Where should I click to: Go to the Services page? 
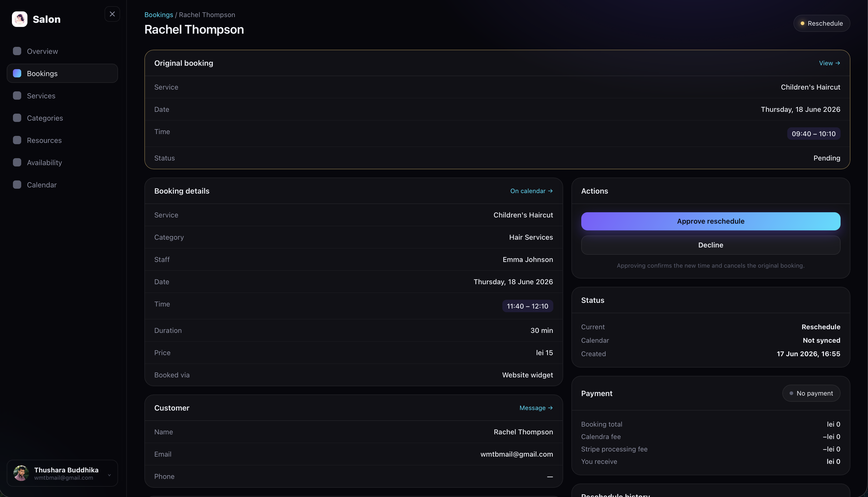62,96
